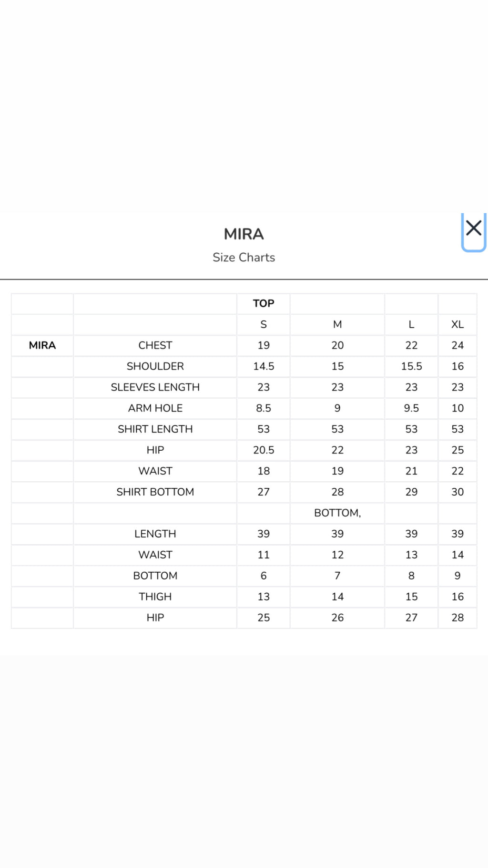Select the M size column header

pyautogui.click(x=337, y=324)
